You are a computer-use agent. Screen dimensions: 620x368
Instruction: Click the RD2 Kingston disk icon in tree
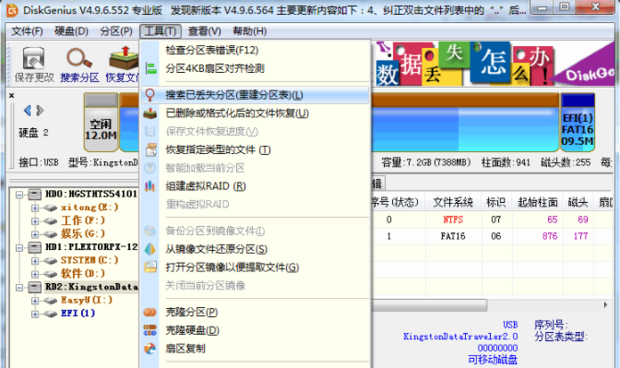[x=35, y=287]
